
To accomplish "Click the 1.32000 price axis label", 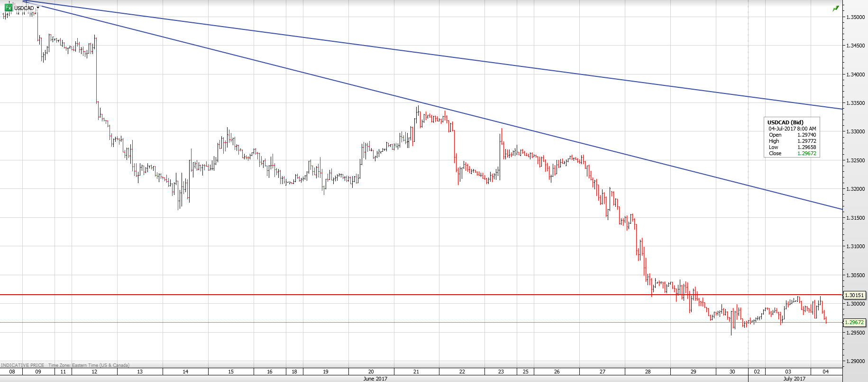I will point(855,189).
